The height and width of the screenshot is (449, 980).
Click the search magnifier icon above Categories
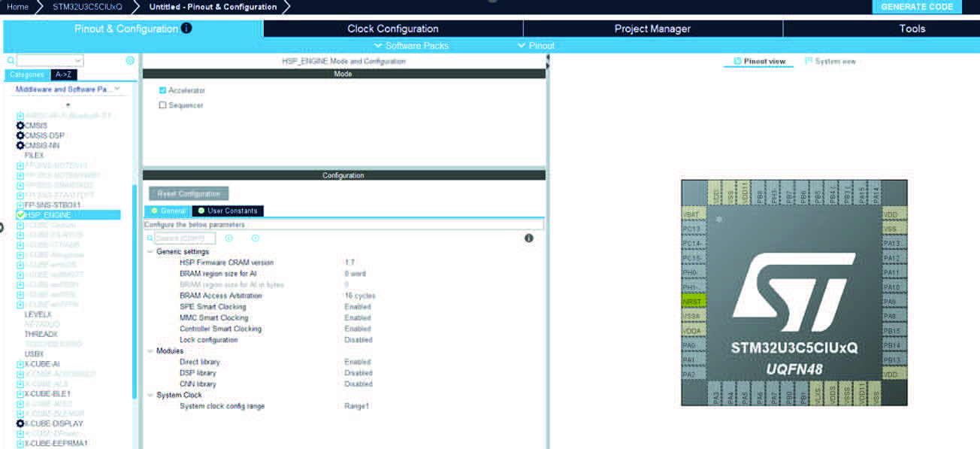pos(11,61)
